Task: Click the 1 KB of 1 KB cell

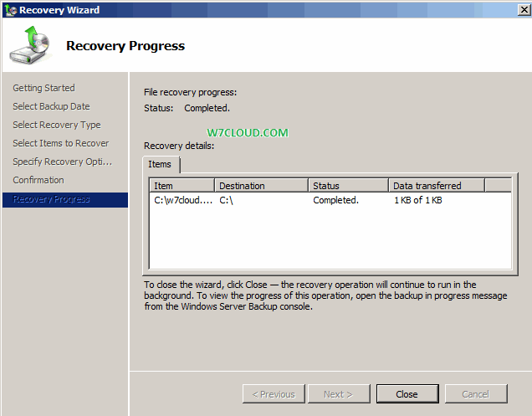Action: (418, 200)
